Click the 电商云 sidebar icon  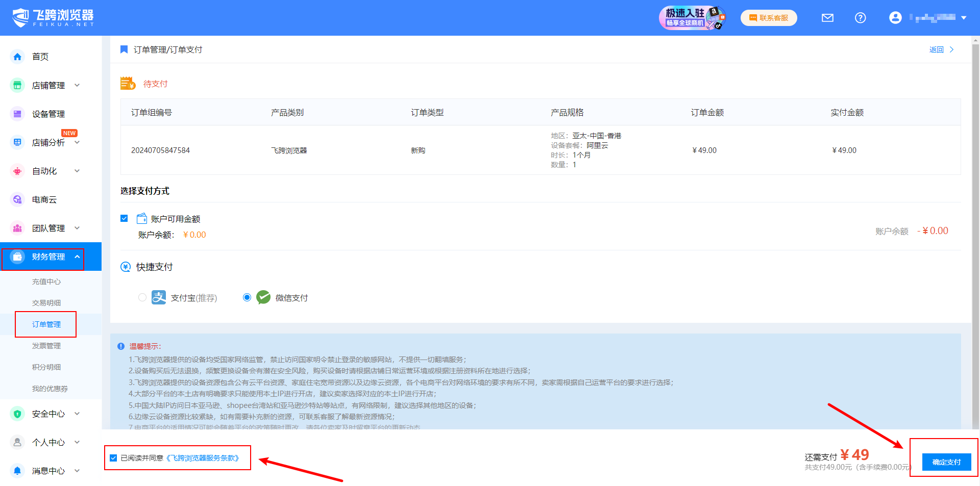coord(17,199)
